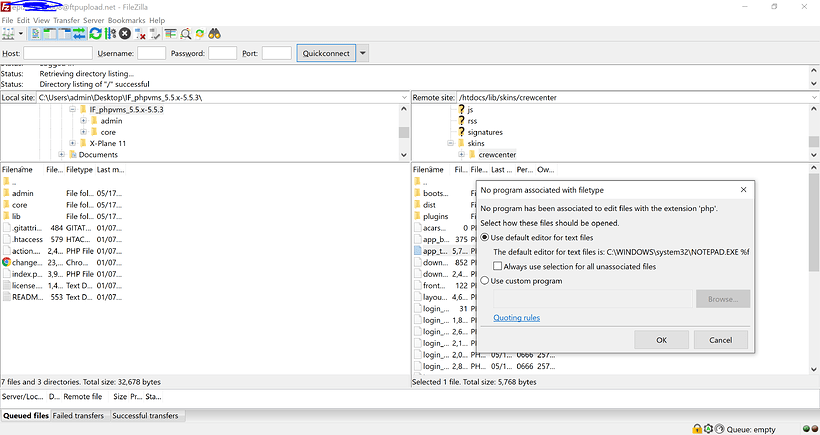Image resolution: width=820 pixels, height=435 pixels.
Task: Switch to the Failed transfers tab
Action: pyautogui.click(x=79, y=415)
